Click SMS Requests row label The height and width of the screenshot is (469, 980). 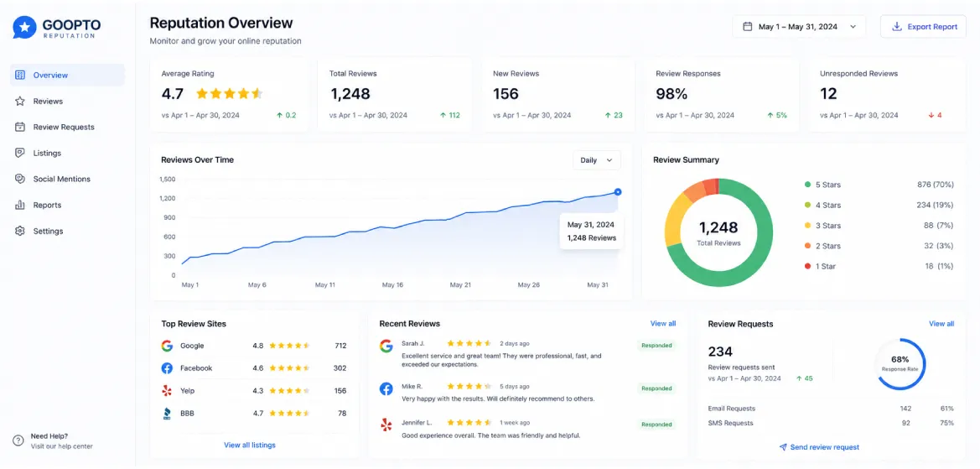(731, 424)
